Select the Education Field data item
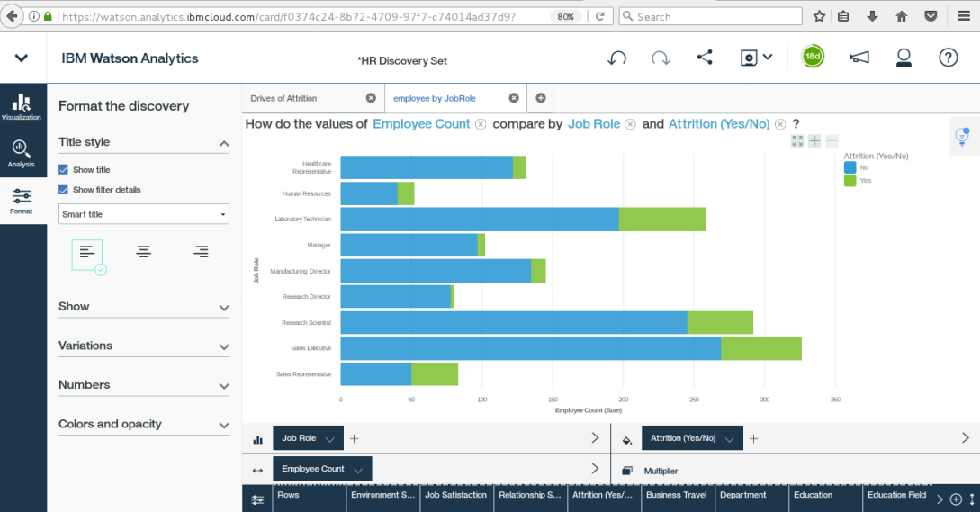 [x=898, y=499]
